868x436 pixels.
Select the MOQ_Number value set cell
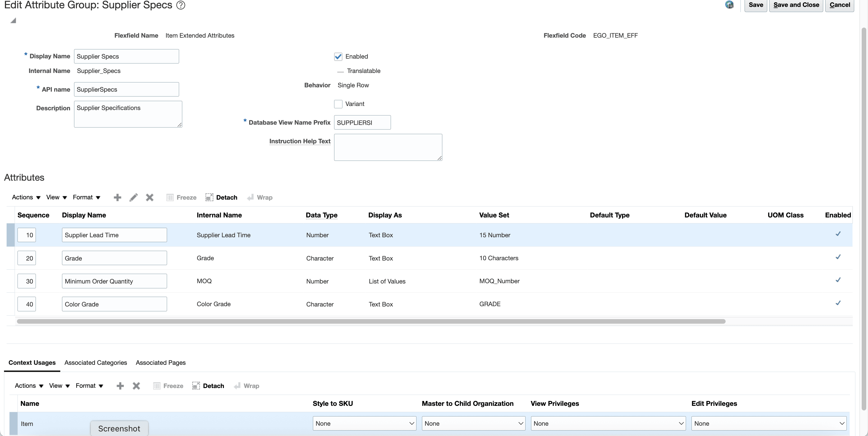click(499, 281)
